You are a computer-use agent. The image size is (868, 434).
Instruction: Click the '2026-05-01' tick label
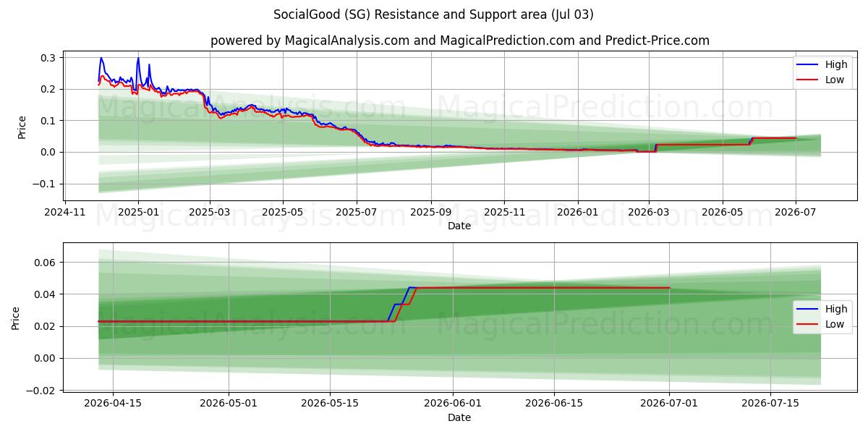229,404
